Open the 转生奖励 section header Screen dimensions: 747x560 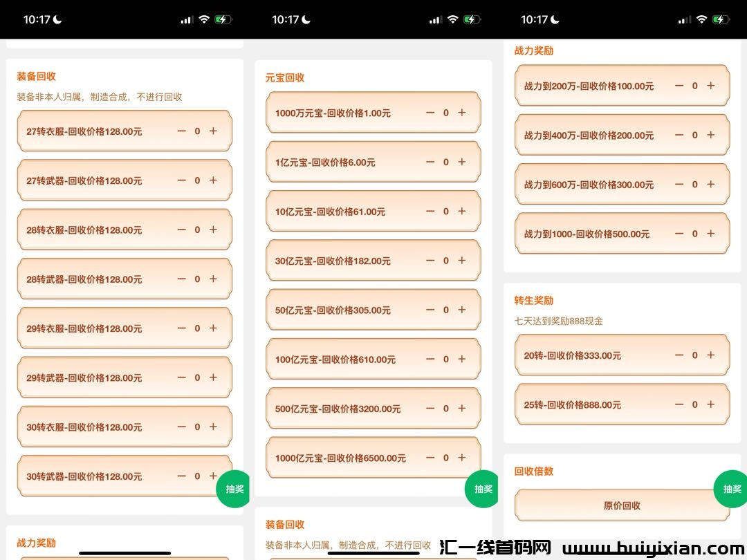tap(533, 301)
